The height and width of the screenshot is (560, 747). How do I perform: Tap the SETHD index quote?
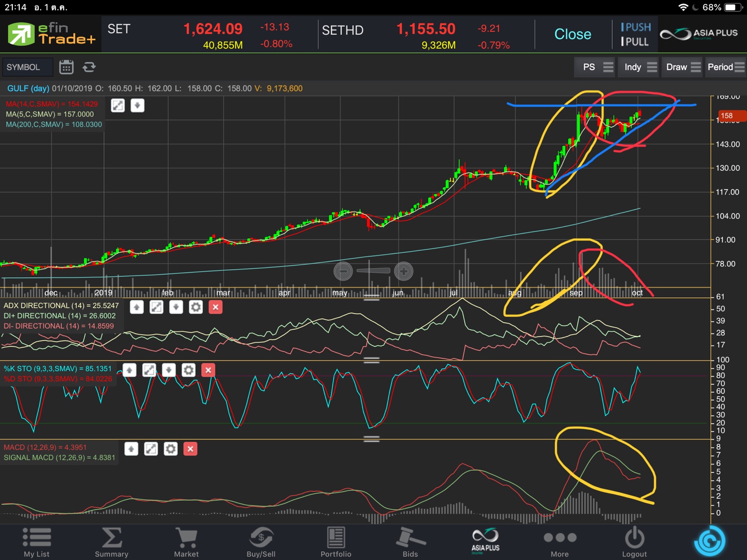pyautogui.click(x=415, y=35)
